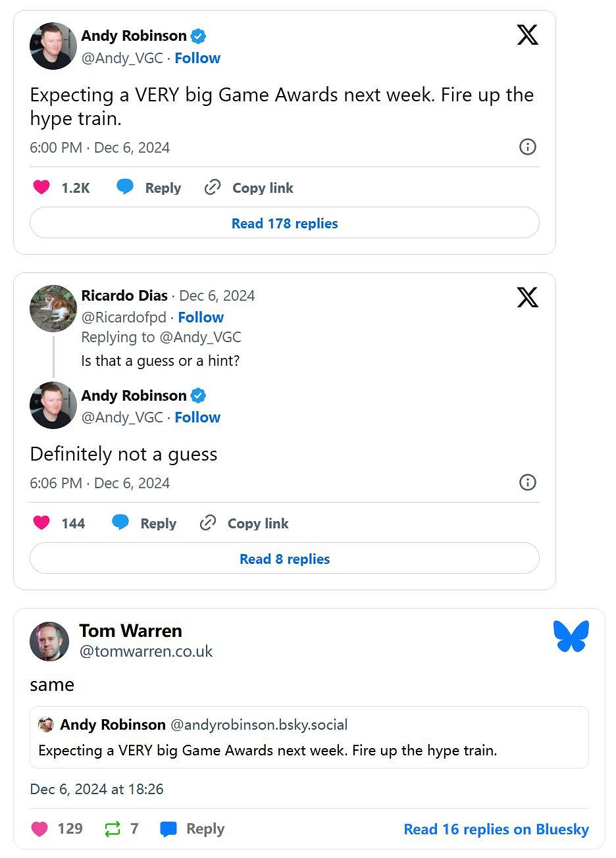
Task: Click the Copy link chain icon in first tweet
Action: click(212, 188)
